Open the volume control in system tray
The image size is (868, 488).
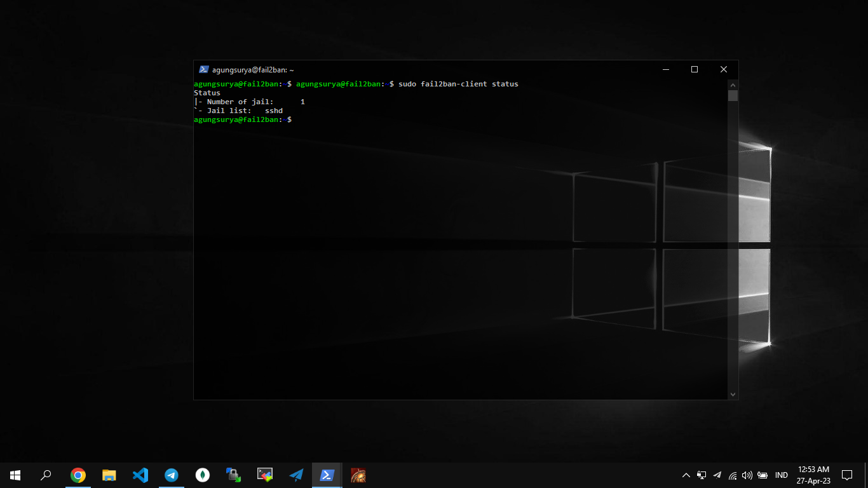pos(747,475)
